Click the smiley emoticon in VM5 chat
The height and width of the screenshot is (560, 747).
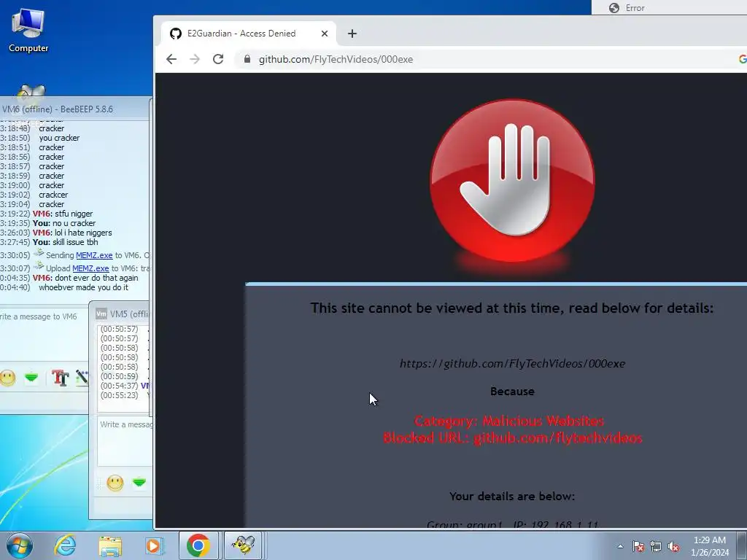[x=115, y=483]
